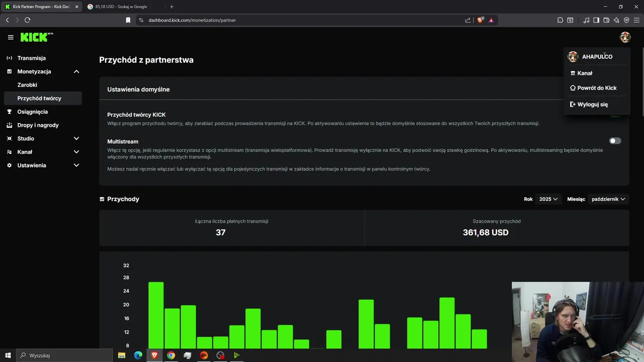Viewport: 644px width, 362px height.
Task: Click the Wyszukaj taskbar search box
Action: tap(64, 355)
